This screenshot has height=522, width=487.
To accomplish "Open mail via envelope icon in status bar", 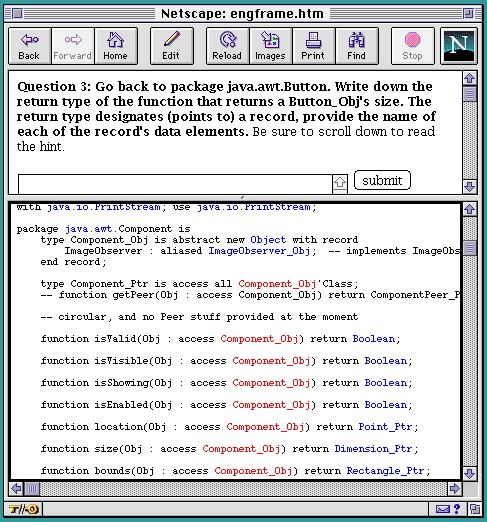I will click(x=443, y=509).
